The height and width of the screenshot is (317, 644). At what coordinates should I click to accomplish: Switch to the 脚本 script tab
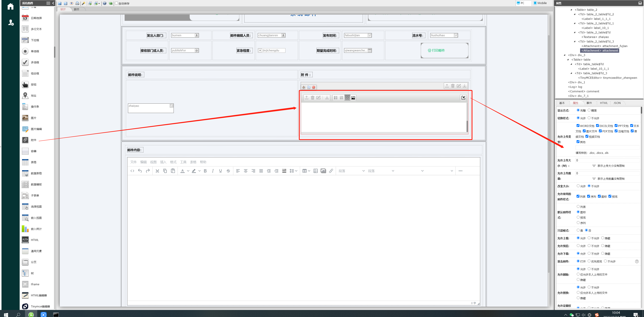[76, 9]
